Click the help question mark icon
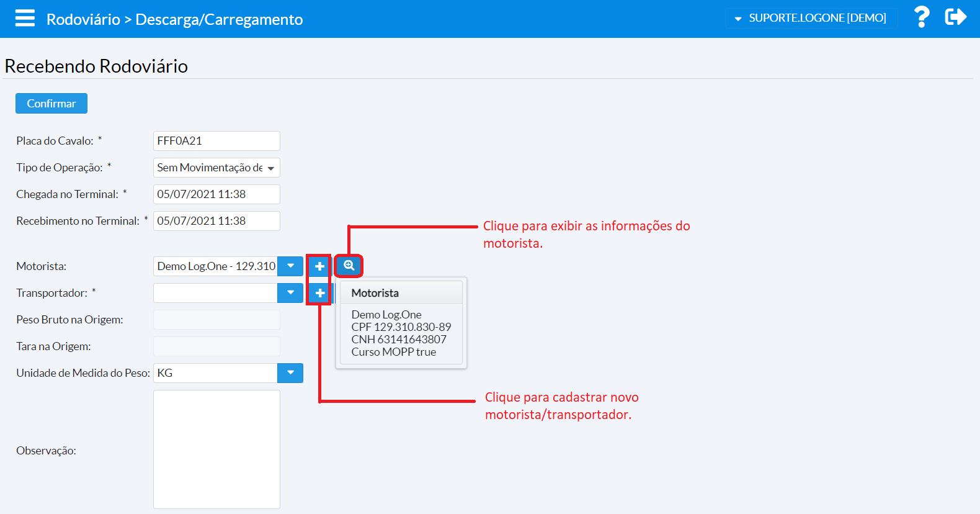 [x=922, y=17]
